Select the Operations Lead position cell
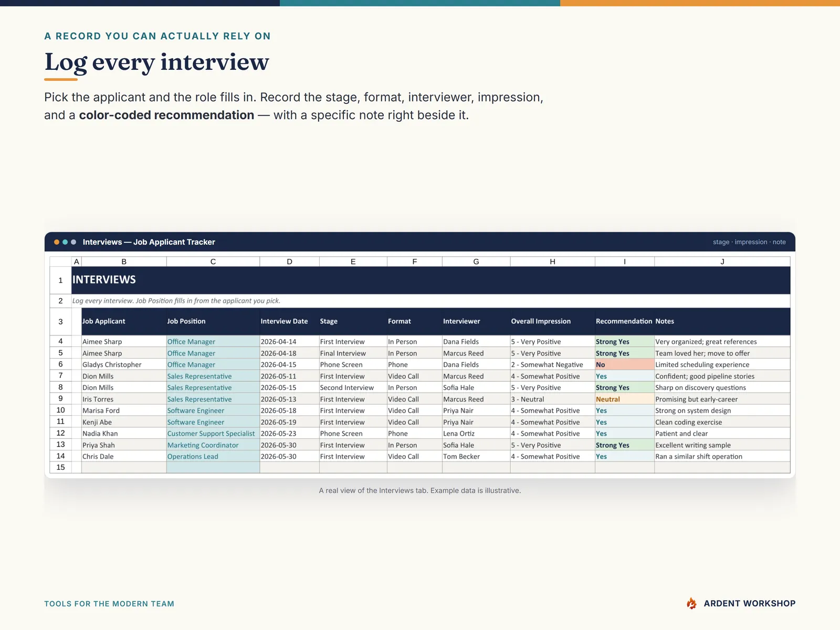 click(x=213, y=456)
